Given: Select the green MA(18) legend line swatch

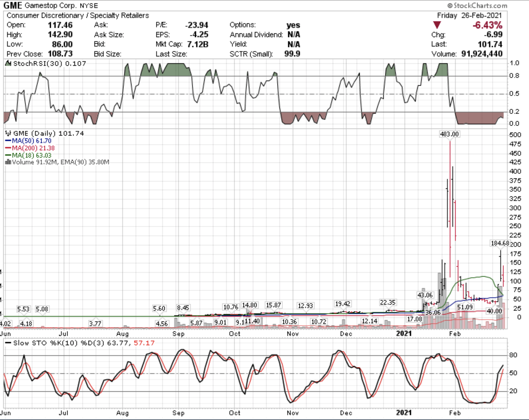Looking at the screenshot, I should (x=8, y=155).
